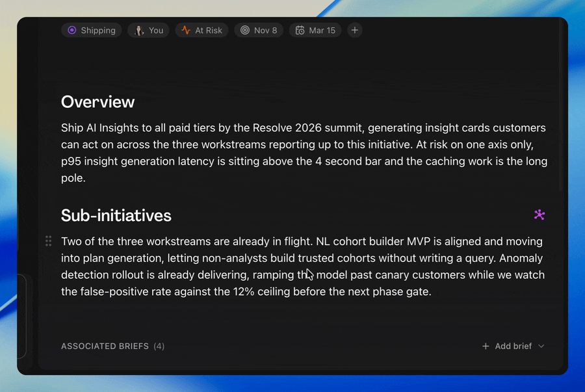
Task: Click the Overview heading
Action: [97, 102]
